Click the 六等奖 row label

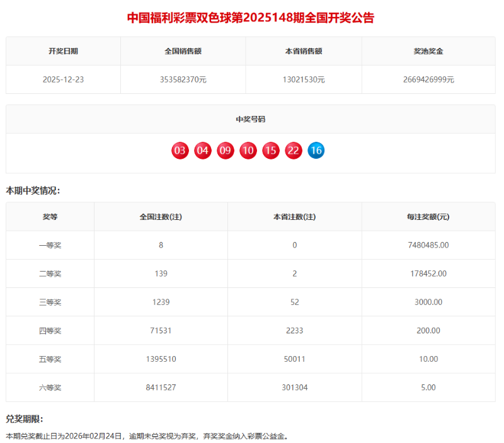(50, 388)
